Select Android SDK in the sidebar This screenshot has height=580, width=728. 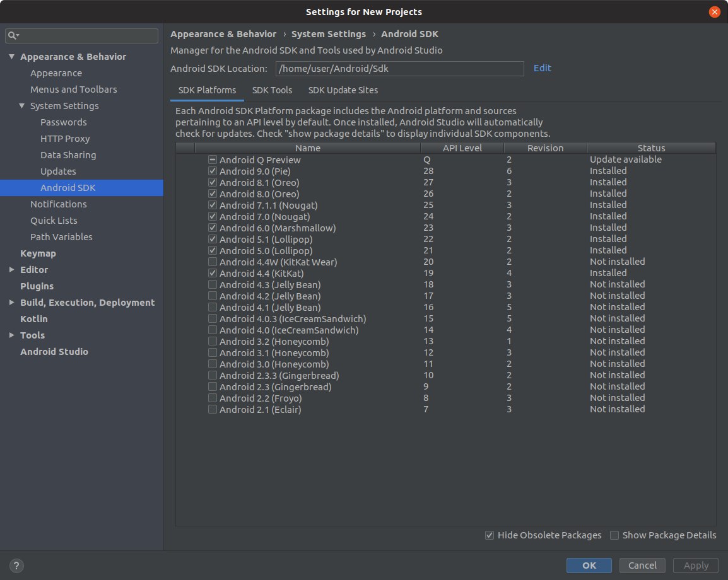tap(82, 188)
